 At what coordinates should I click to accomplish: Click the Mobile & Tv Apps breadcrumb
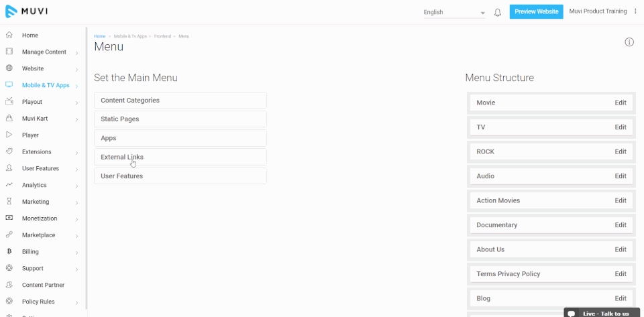point(130,36)
